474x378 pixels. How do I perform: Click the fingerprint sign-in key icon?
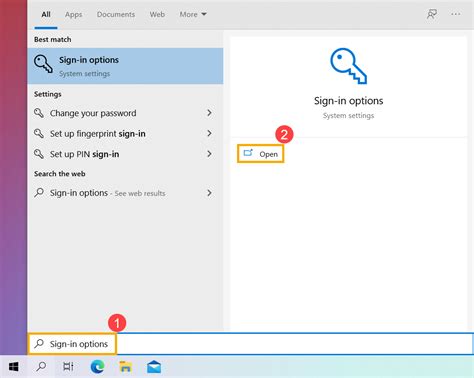tap(39, 134)
